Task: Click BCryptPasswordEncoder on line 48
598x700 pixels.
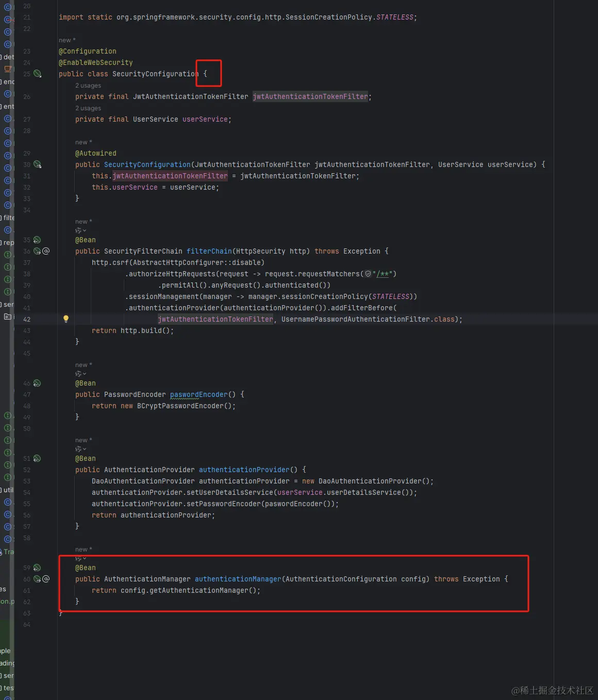Action: point(180,406)
